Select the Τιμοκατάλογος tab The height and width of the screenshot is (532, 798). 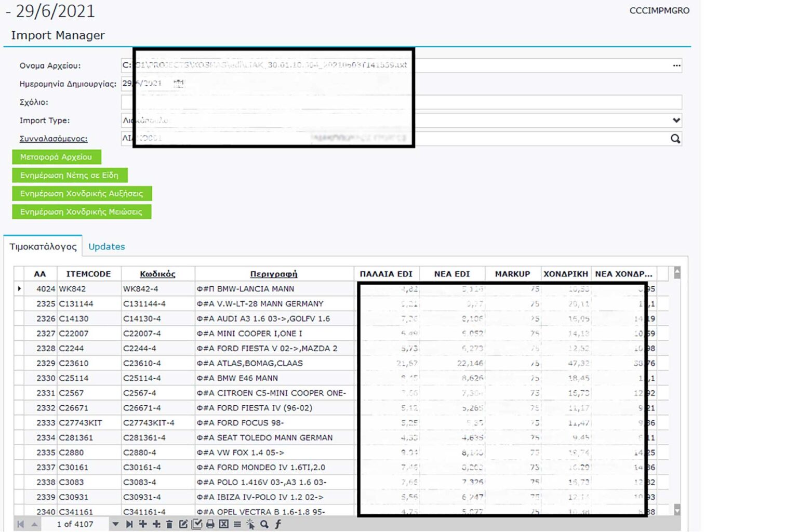tap(43, 247)
